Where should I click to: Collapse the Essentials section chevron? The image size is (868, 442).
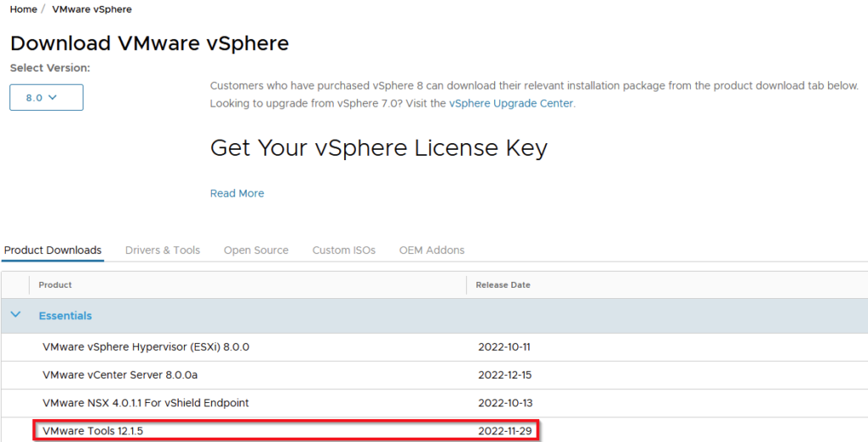(x=15, y=315)
